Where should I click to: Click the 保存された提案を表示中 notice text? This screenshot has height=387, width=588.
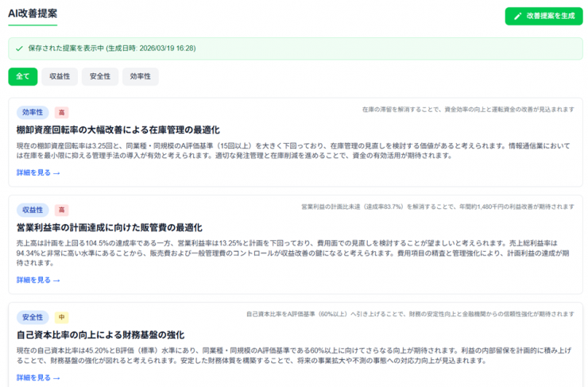[112, 48]
